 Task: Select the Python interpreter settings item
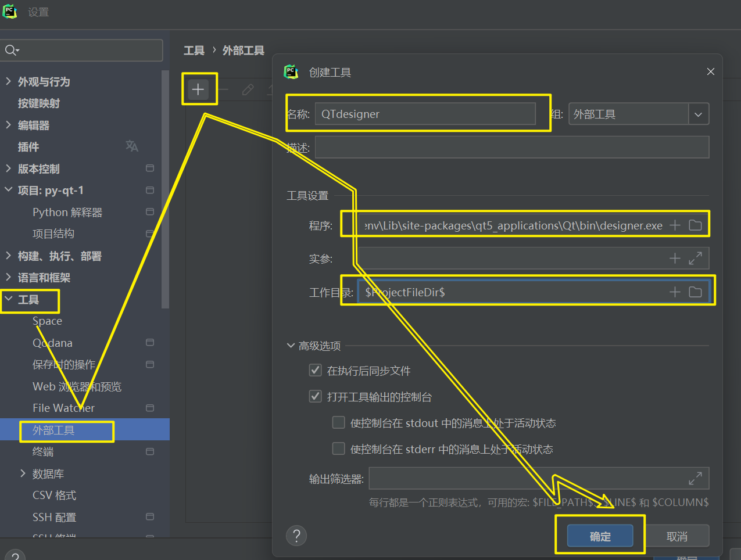(x=67, y=213)
